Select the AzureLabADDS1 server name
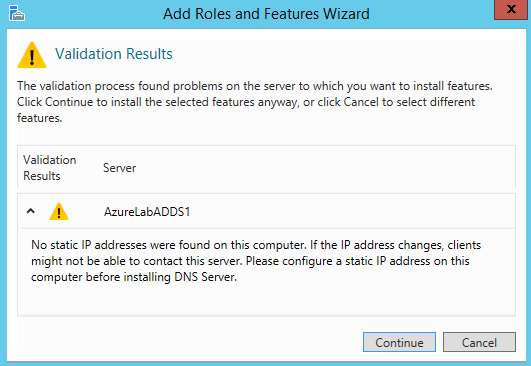This screenshot has height=366, width=531. pos(147,212)
